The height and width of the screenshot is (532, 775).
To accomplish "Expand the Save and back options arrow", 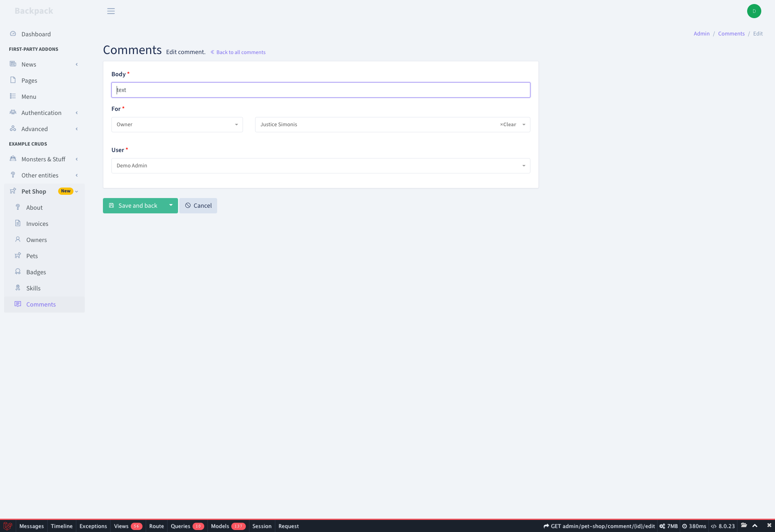I will pyautogui.click(x=171, y=205).
